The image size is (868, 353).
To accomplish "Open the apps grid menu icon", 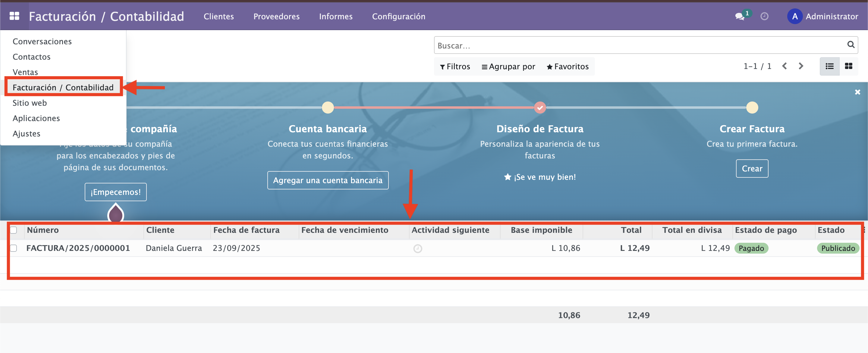I will point(14,16).
